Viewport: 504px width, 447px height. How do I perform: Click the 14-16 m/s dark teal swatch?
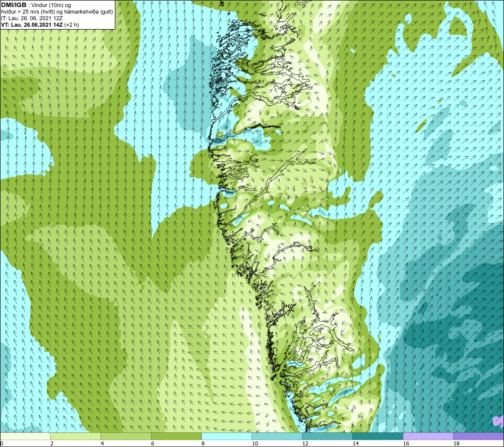point(377,436)
